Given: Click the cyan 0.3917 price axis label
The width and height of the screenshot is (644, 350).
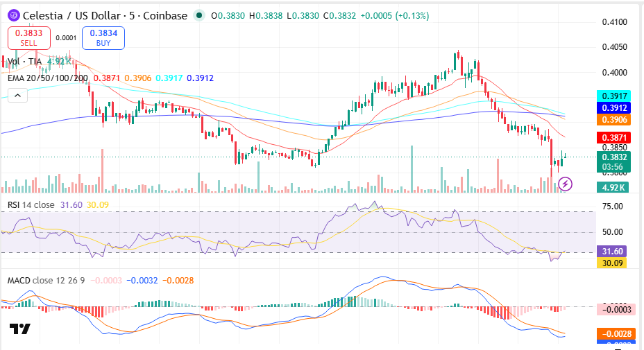Looking at the screenshot, I should coord(614,96).
